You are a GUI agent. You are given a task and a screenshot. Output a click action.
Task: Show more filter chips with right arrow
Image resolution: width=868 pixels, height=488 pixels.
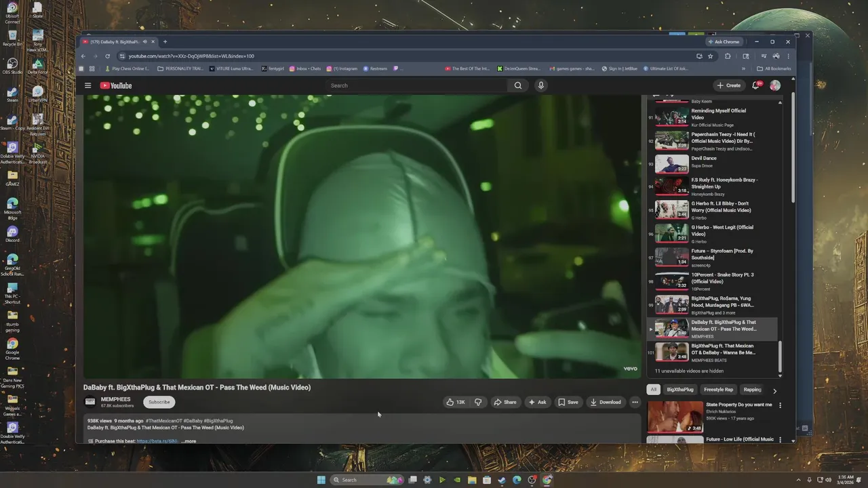pos(774,390)
